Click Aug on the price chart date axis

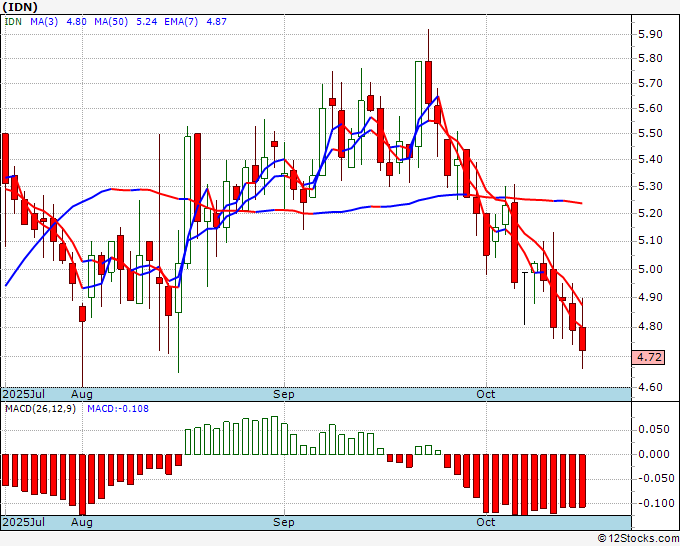[82, 394]
